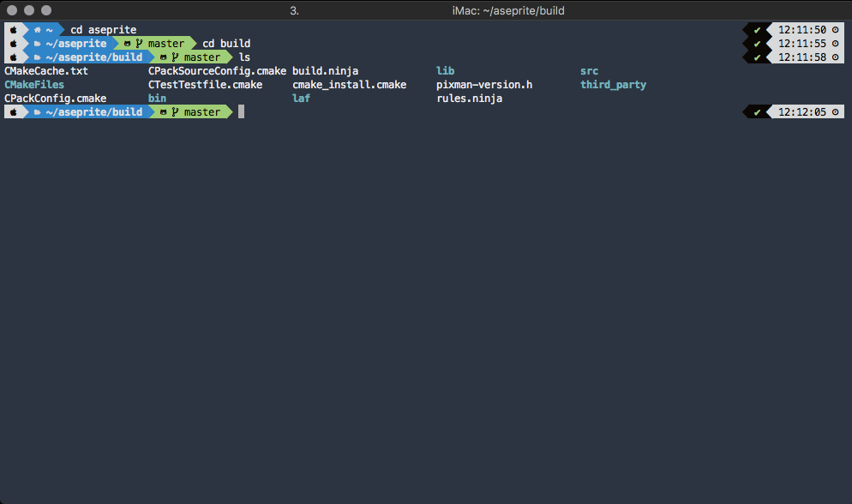
Task: Click the file name CPackConfig.cmake
Action: 56,99
